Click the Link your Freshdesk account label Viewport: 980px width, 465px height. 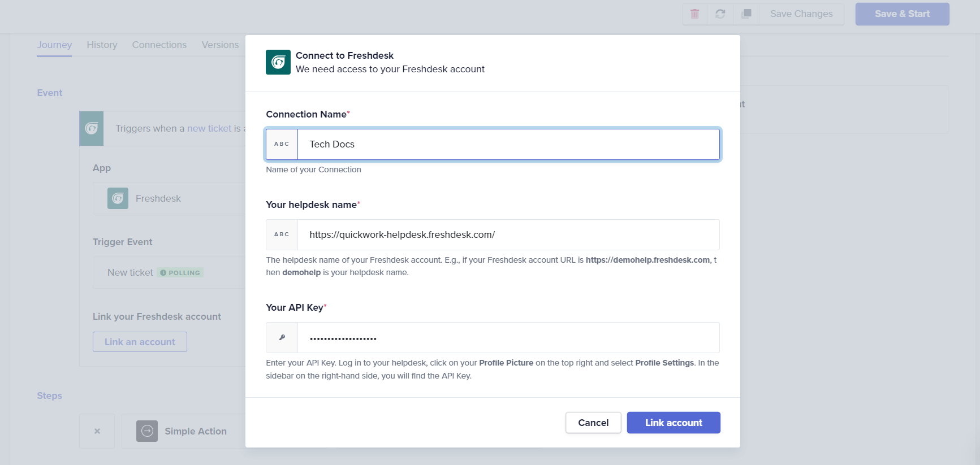point(157,317)
